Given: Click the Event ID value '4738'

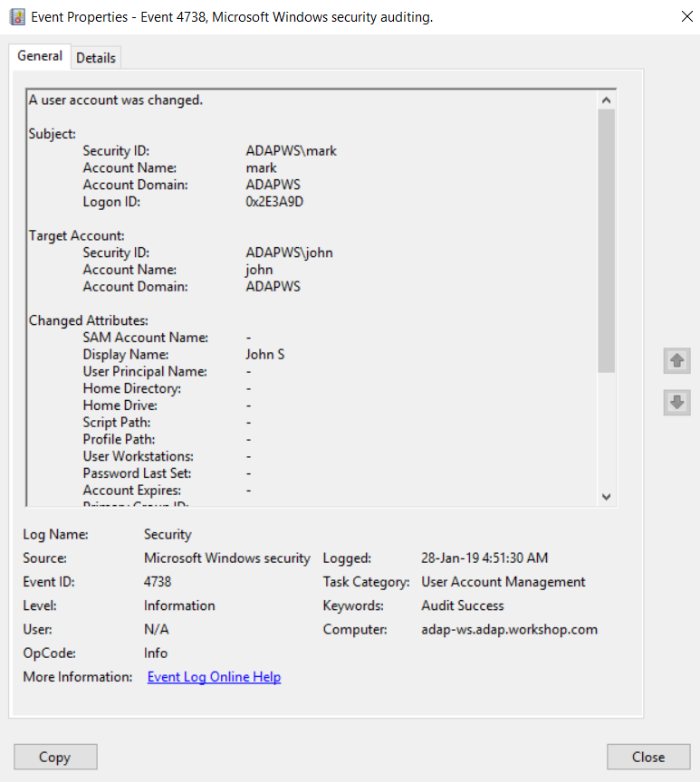Looking at the screenshot, I should point(158,582).
